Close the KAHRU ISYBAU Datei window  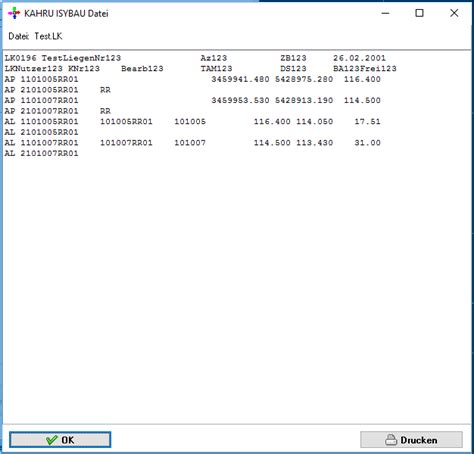point(454,13)
